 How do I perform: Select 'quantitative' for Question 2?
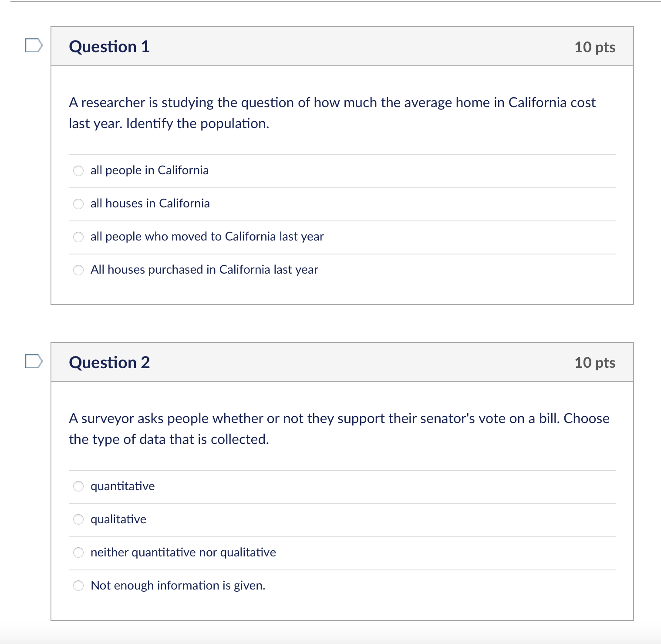coord(78,487)
